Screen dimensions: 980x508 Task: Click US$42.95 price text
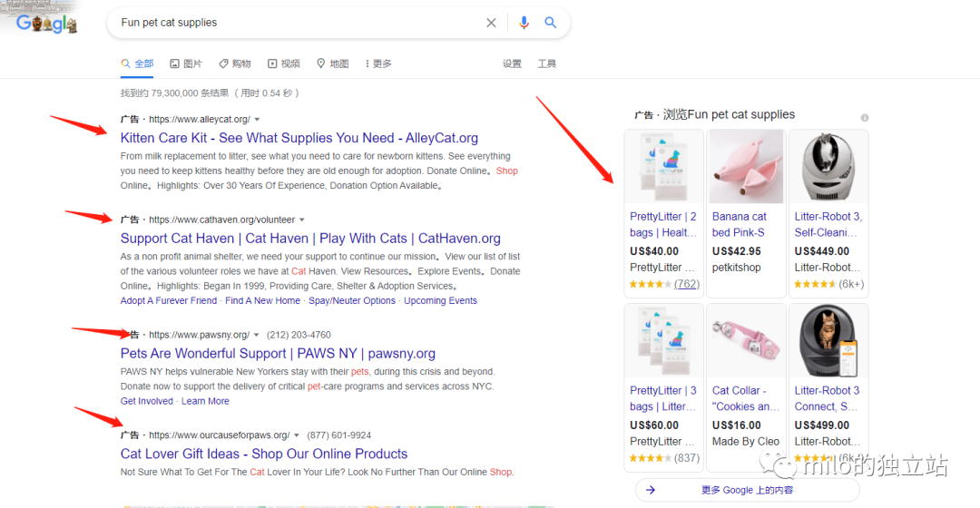coord(736,251)
